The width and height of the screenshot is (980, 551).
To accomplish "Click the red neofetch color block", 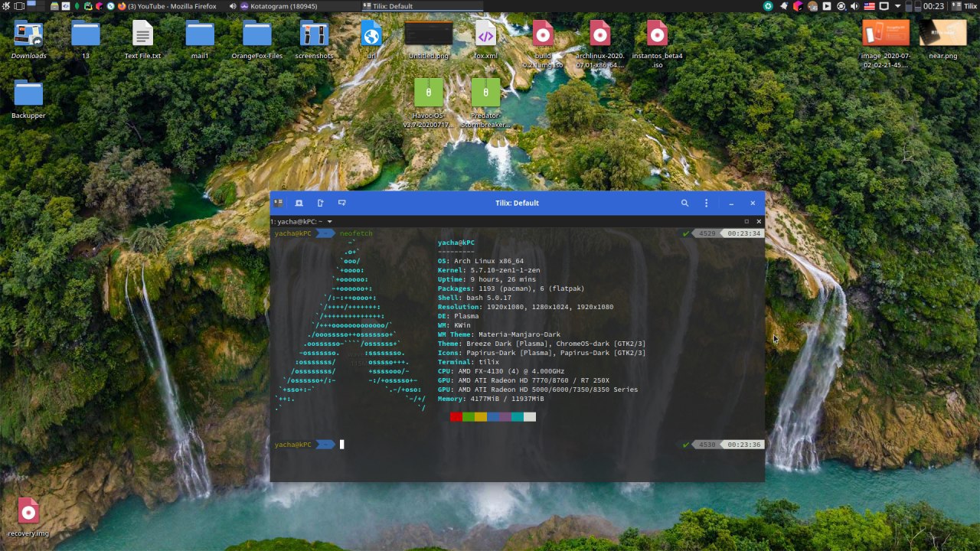I will pos(456,417).
